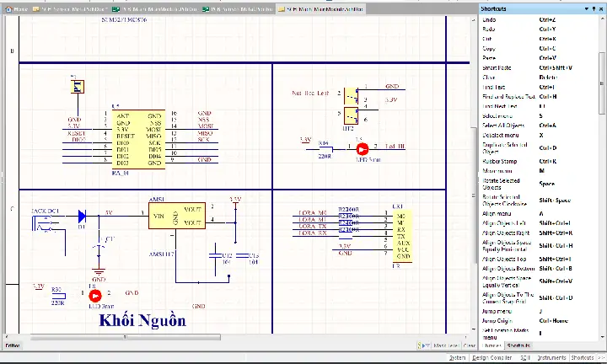The height and width of the screenshot is (364, 607).
Task: Click the filter icon beside Mask Level
Action: 423,345
